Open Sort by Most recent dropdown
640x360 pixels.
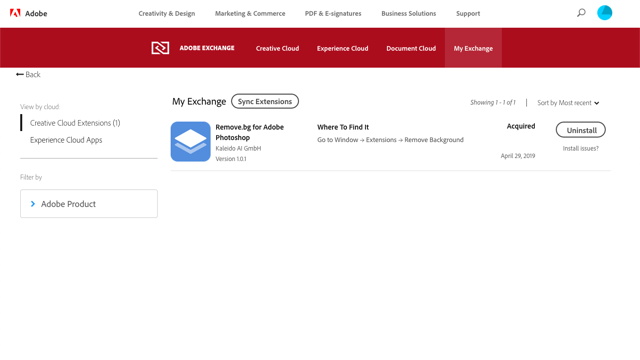(568, 103)
